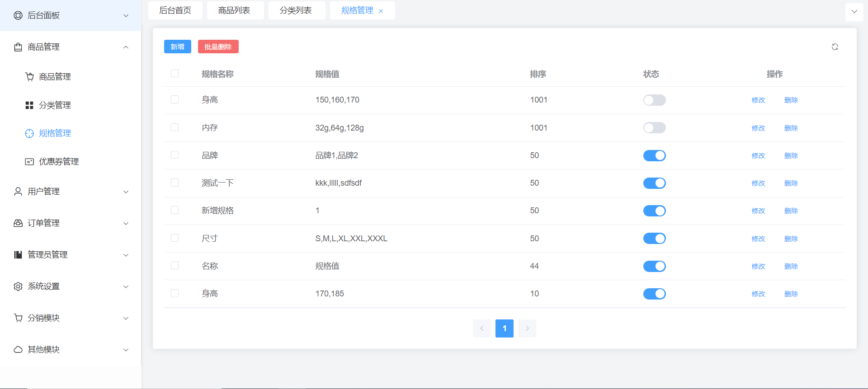Click the sort value 44

[534, 266]
